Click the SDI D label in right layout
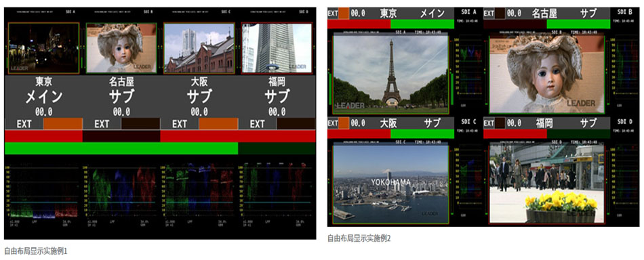Viewport: 644px width, 260px height. click(625, 122)
